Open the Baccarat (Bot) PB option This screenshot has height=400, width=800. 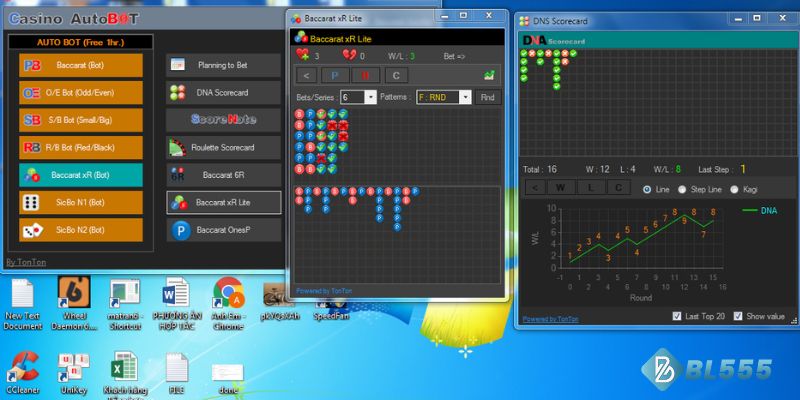coord(81,65)
